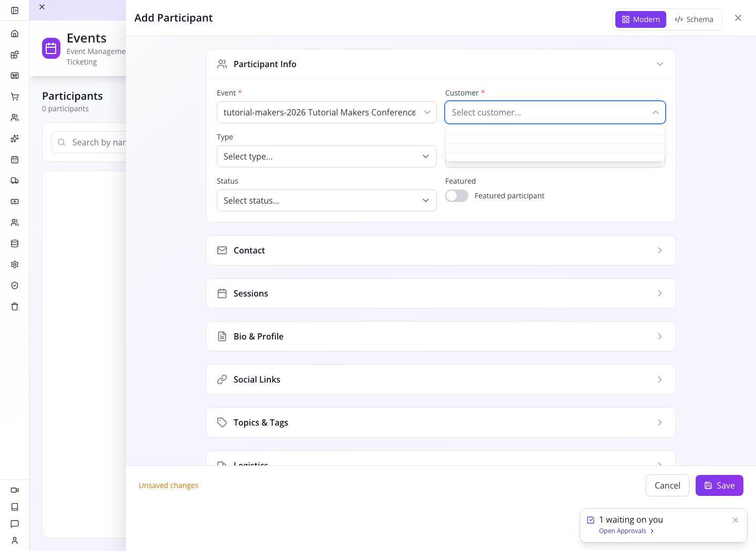Open the Select customer combo box

(x=555, y=112)
